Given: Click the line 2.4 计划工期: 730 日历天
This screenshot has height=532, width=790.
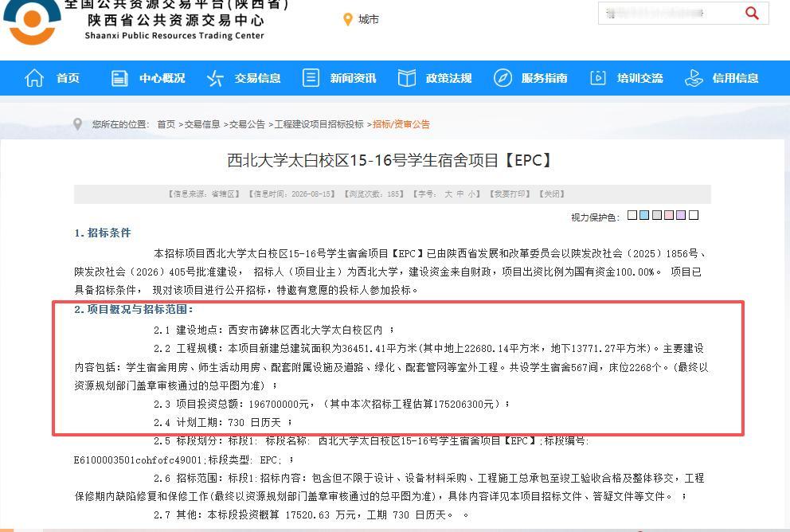Looking at the screenshot, I should 223,423.
